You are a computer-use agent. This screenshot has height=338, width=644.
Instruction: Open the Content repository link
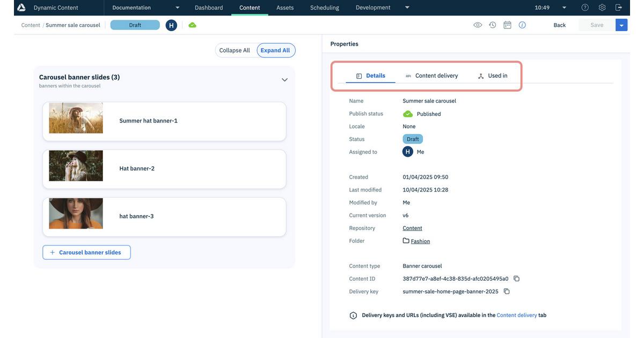click(412, 229)
